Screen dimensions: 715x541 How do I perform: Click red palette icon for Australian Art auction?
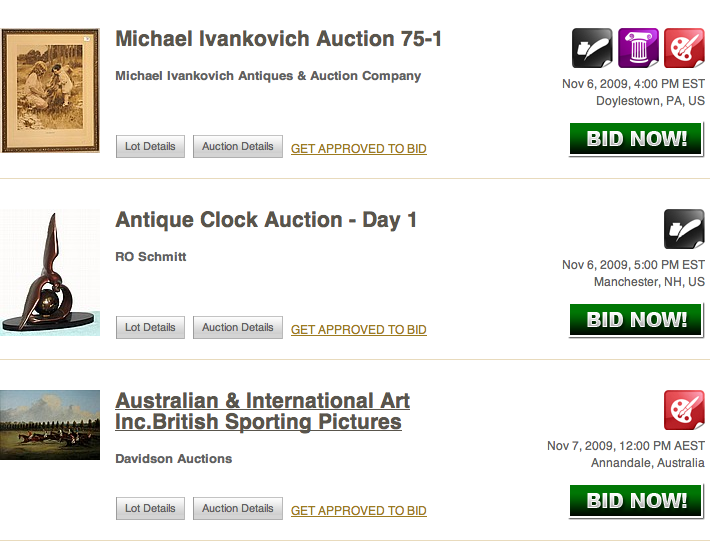(x=684, y=410)
